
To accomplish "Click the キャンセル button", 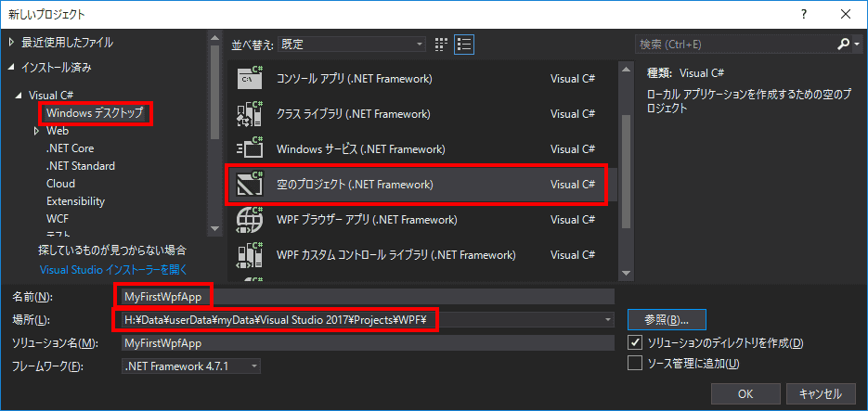I will point(821,394).
